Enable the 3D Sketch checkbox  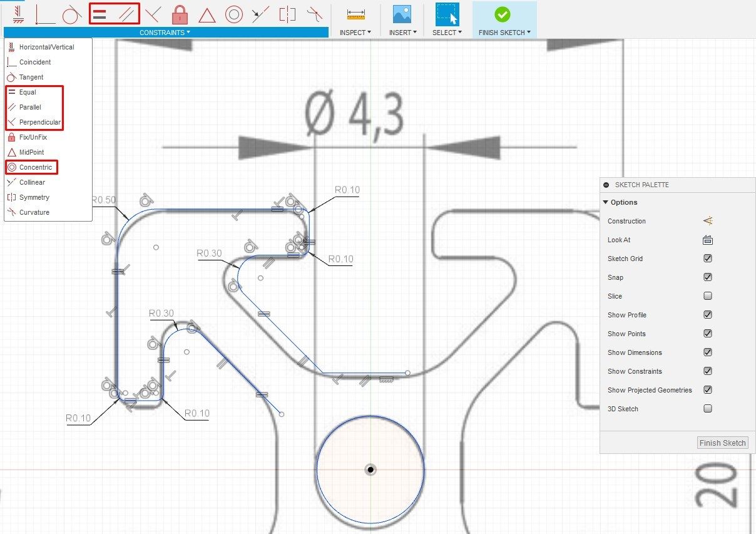click(708, 408)
